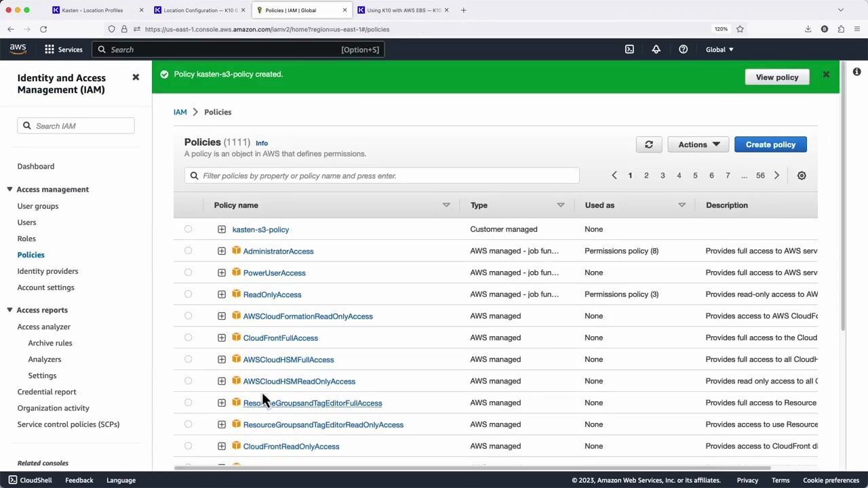868x488 pixels.
Task: Click the CloudShell icon in footer
Action: (13, 480)
